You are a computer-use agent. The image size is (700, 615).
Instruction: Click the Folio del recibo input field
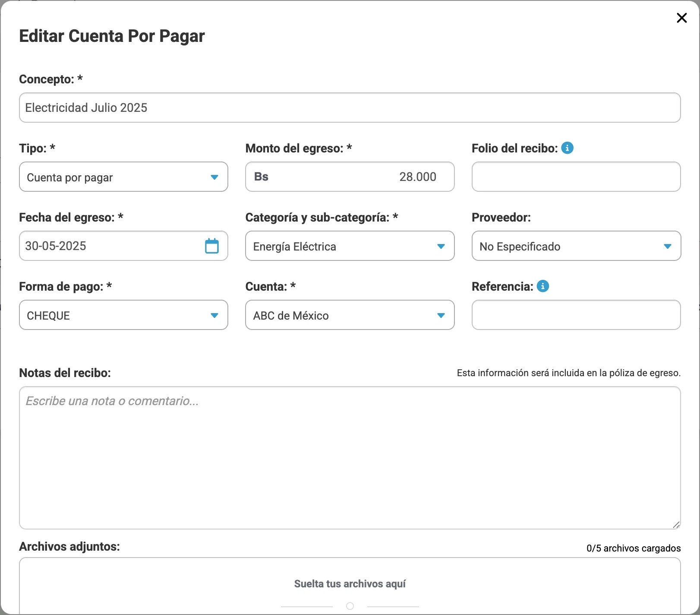click(576, 177)
